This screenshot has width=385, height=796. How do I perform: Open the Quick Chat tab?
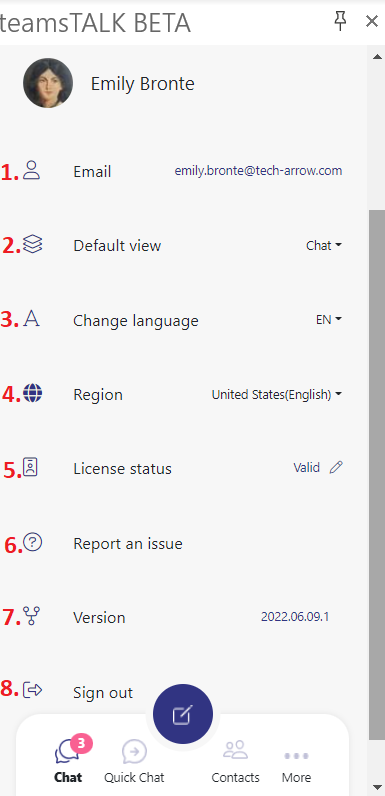[x=134, y=761]
